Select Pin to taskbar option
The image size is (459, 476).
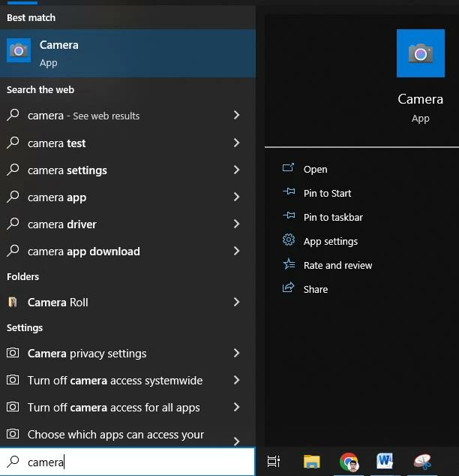333,218
